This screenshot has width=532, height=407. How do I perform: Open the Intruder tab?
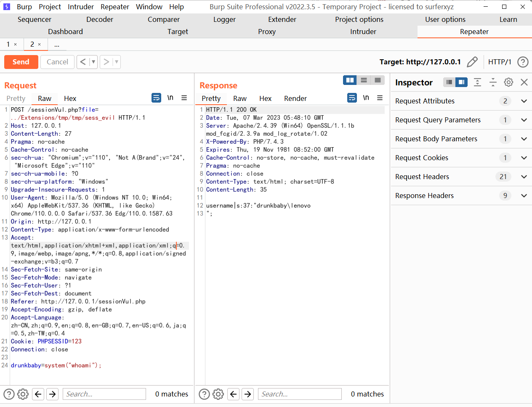363,32
